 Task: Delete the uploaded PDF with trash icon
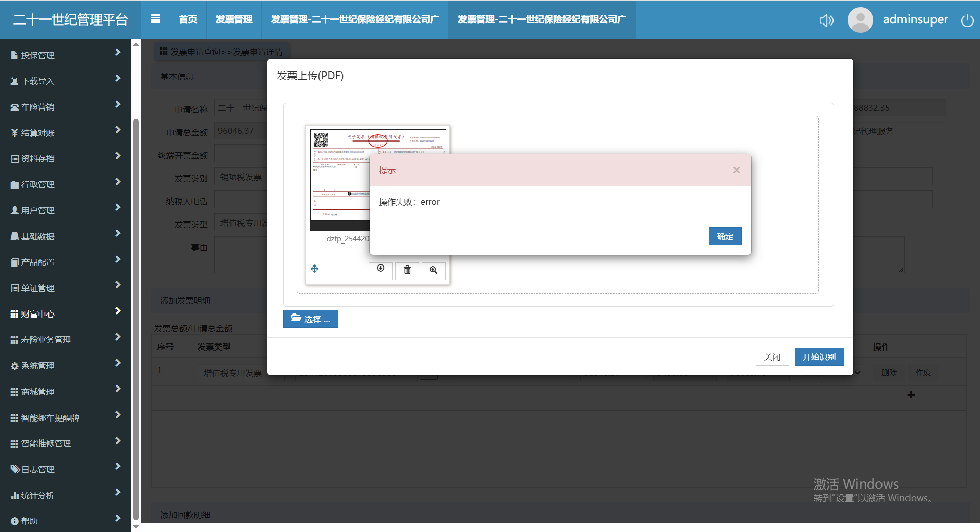point(407,270)
